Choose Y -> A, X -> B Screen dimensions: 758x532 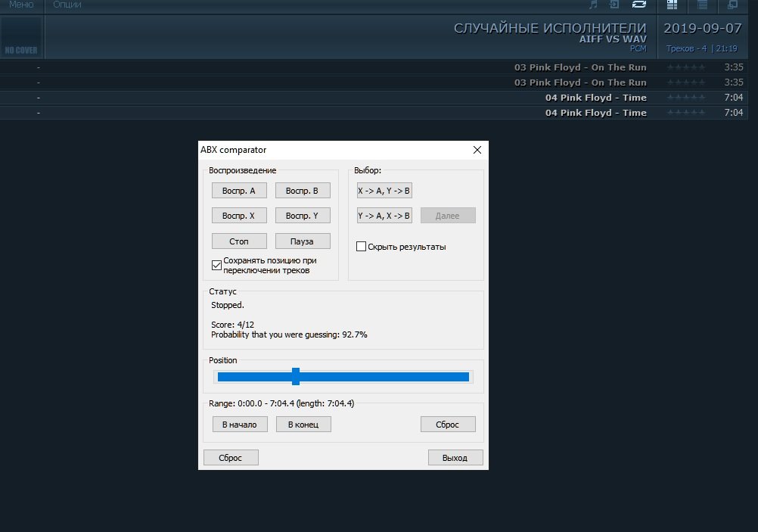click(384, 216)
